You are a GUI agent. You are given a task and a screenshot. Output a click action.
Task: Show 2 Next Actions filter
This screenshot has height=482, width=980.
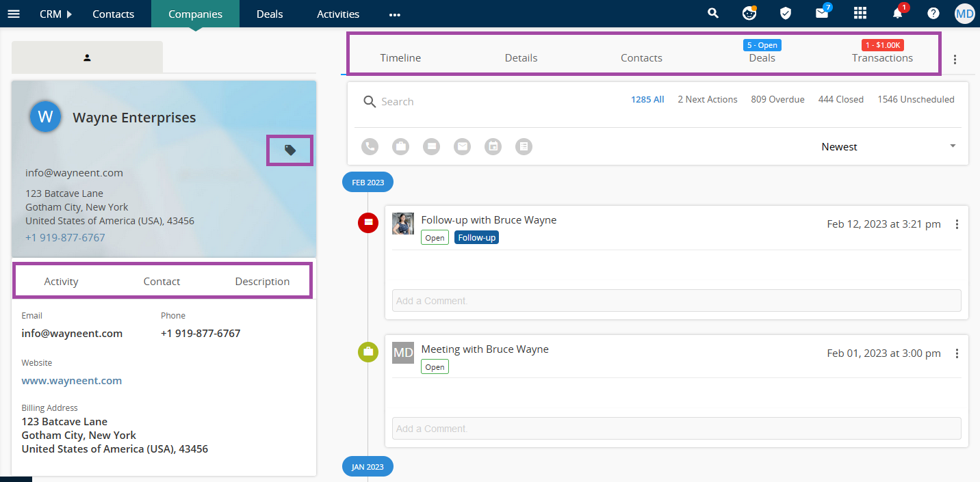tap(708, 99)
